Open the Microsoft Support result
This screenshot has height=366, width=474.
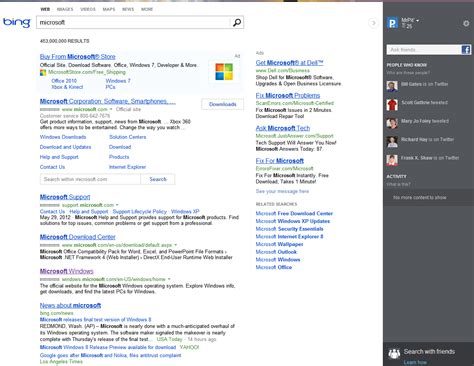pos(65,197)
